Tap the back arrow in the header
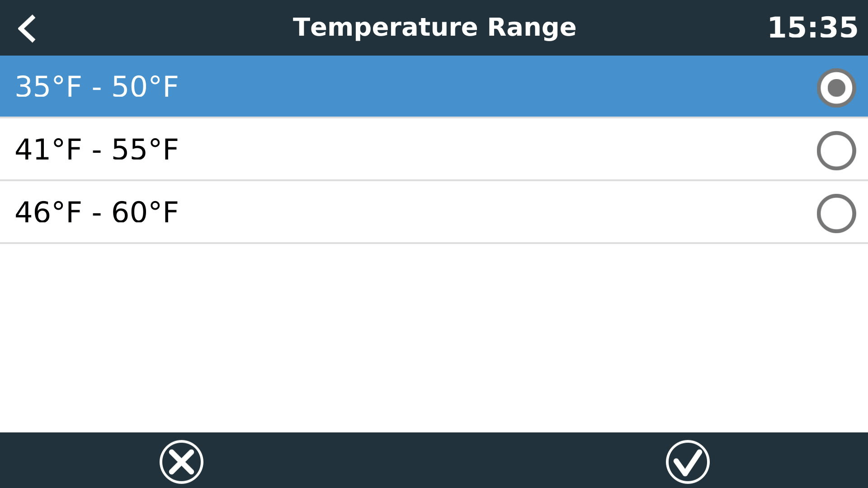Image resolution: width=868 pixels, height=488 pixels. (27, 28)
